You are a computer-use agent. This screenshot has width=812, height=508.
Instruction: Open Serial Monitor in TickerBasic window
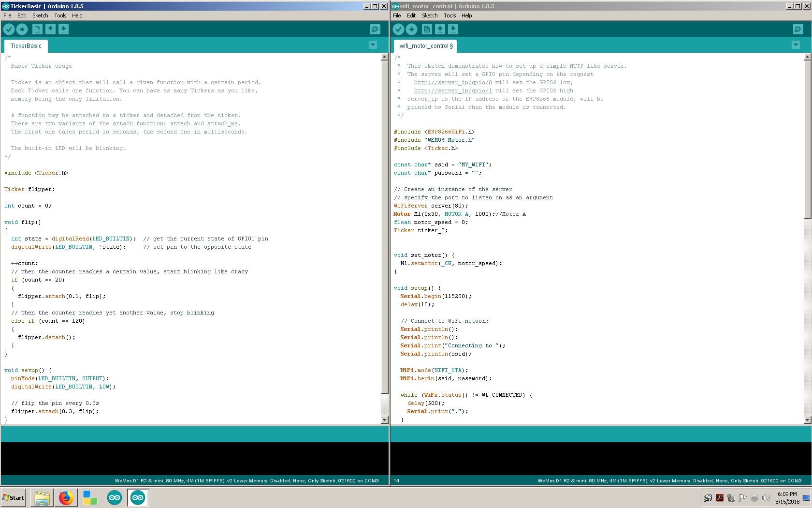[x=375, y=30]
